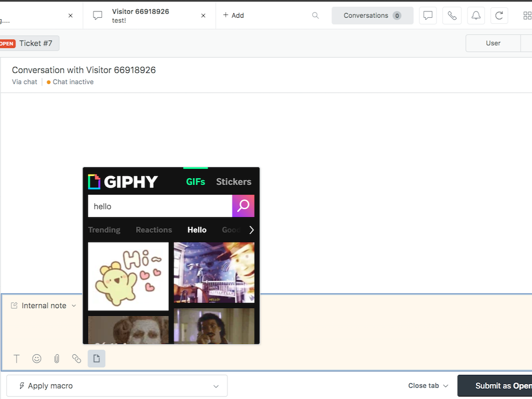532x399 pixels.
Task: Select the text formatting T icon
Action: coord(17,358)
